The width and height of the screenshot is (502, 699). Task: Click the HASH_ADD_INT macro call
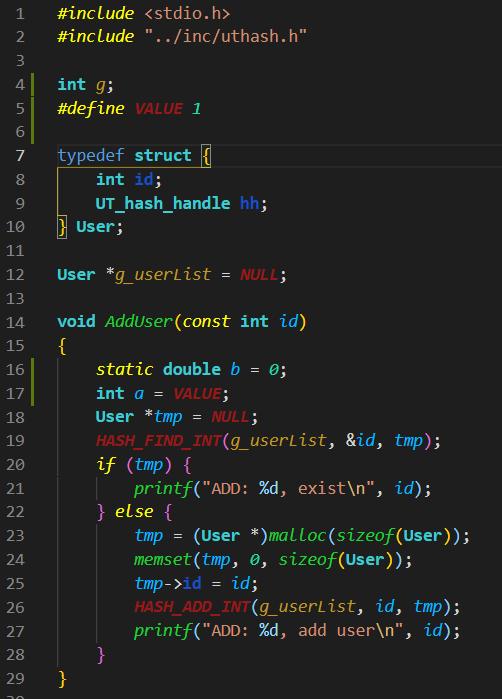click(x=192, y=607)
